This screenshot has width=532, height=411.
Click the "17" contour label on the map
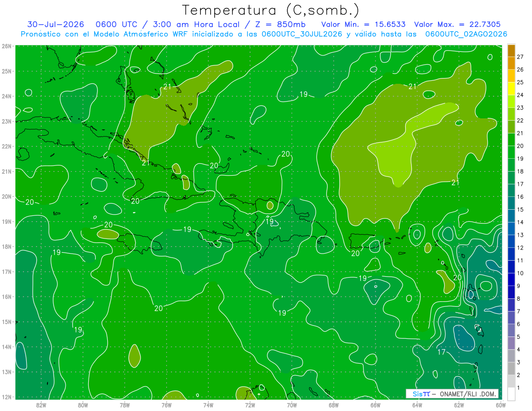(441, 352)
